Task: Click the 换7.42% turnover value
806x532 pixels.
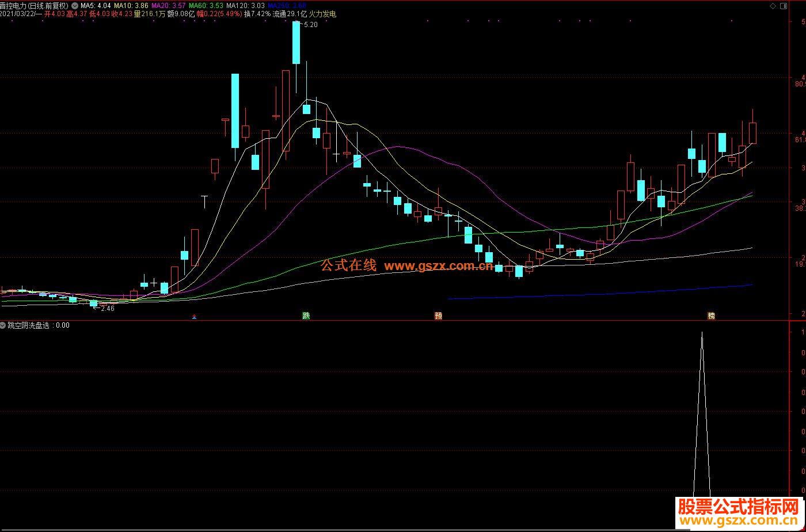Action: point(257,14)
